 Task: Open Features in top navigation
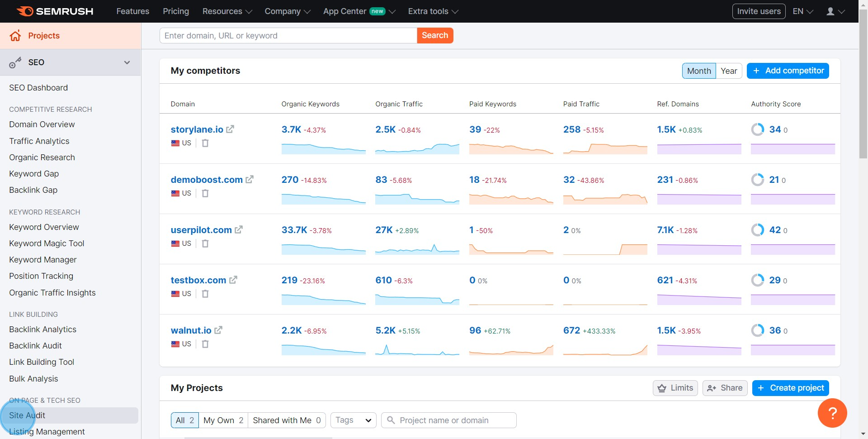[x=132, y=11]
